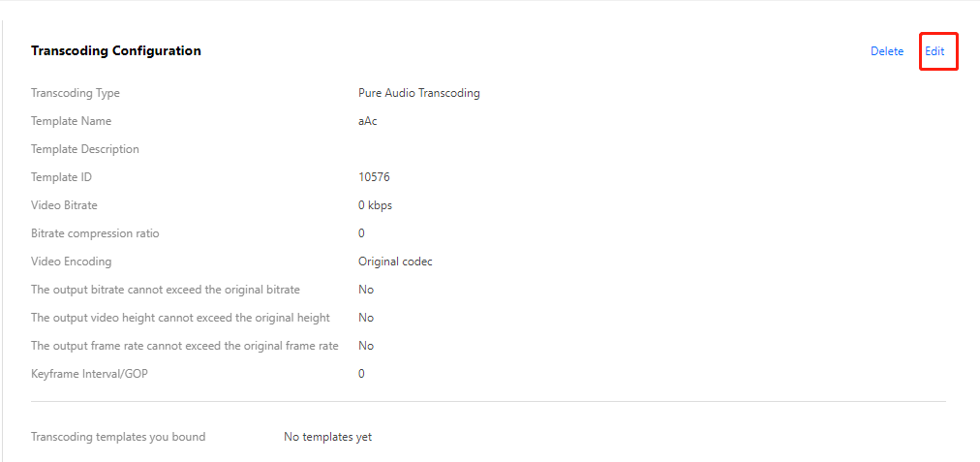Image resolution: width=980 pixels, height=462 pixels.
Task: Click the Transcoding Configuration heading
Action: pyautogui.click(x=116, y=50)
